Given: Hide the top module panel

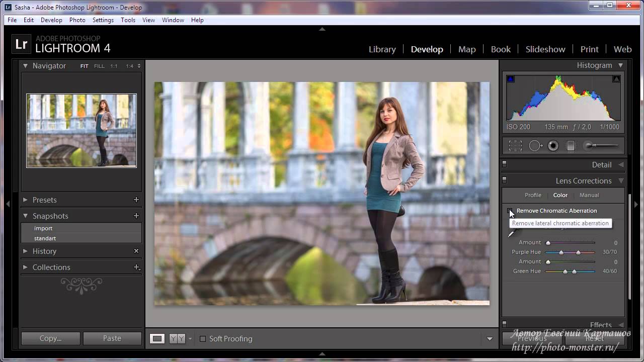Looking at the screenshot, I should coord(322,29).
